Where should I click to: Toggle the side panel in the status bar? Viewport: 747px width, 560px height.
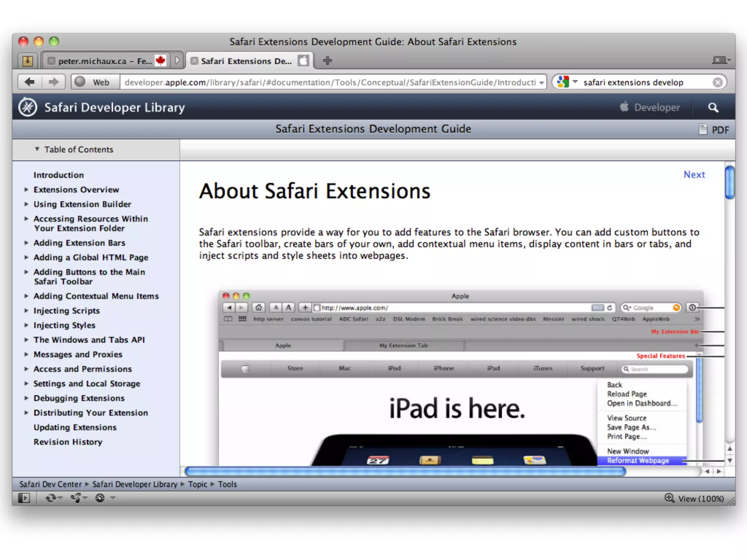(x=24, y=498)
